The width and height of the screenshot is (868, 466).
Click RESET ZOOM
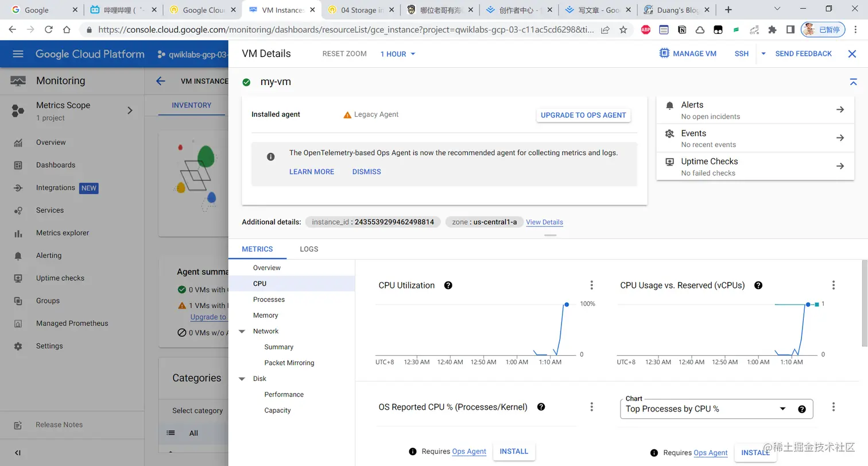[x=344, y=53]
